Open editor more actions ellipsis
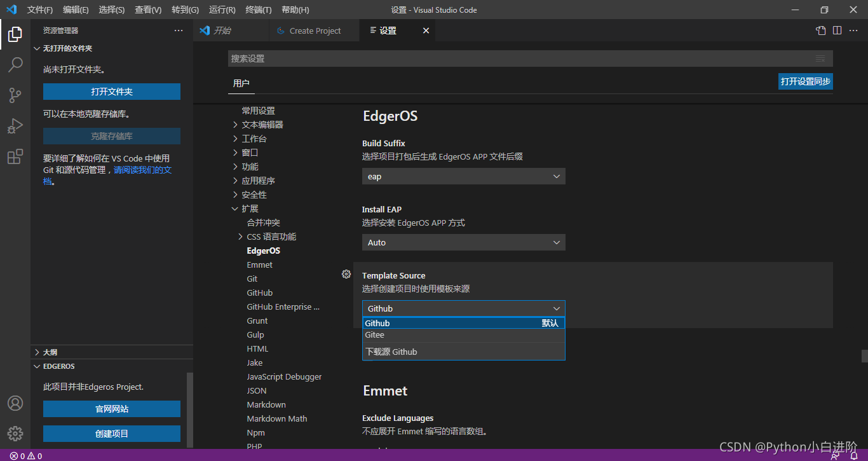Viewport: 868px width, 461px height. [x=854, y=31]
